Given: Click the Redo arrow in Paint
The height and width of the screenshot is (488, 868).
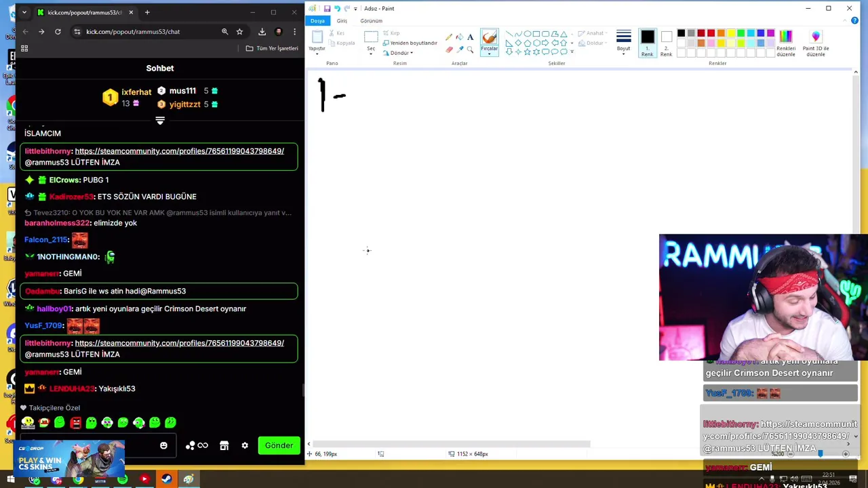Looking at the screenshot, I should [347, 8].
